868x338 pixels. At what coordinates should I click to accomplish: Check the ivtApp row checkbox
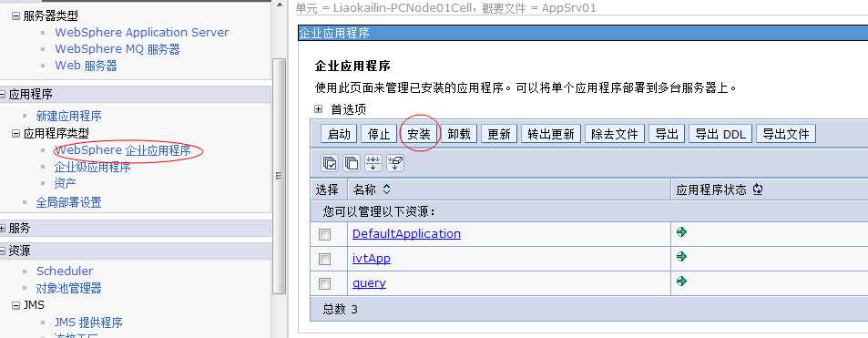tap(325, 260)
